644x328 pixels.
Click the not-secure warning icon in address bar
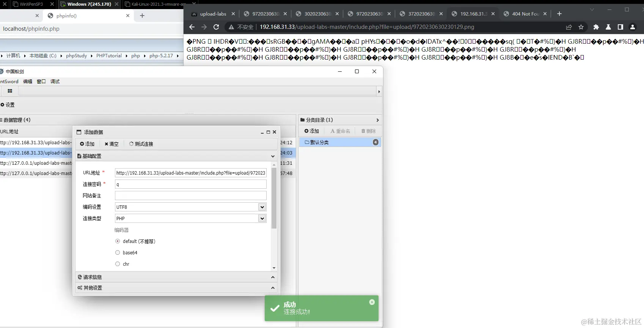(x=231, y=27)
